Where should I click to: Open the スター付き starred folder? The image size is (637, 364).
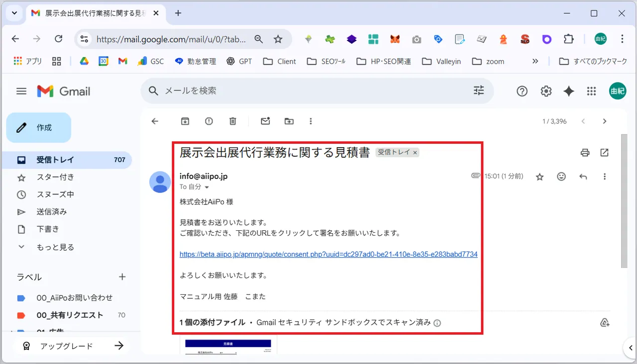tap(55, 177)
